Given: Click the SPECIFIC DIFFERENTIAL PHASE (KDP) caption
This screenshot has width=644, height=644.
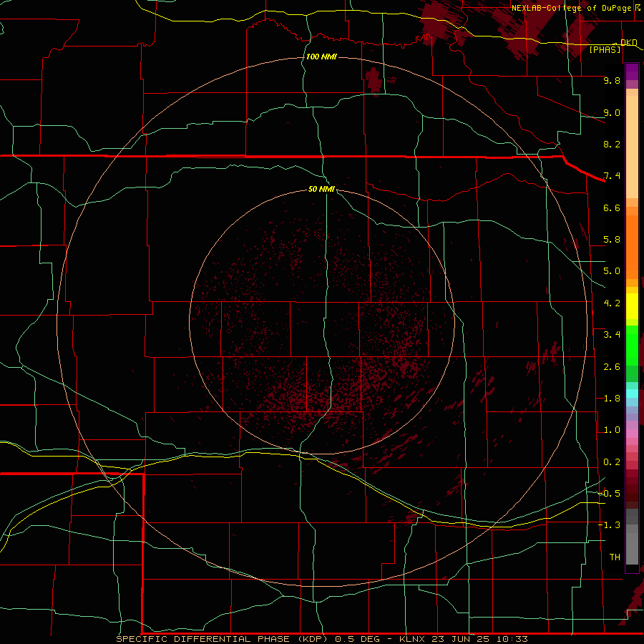Looking at the screenshot, I should [x=222, y=639].
